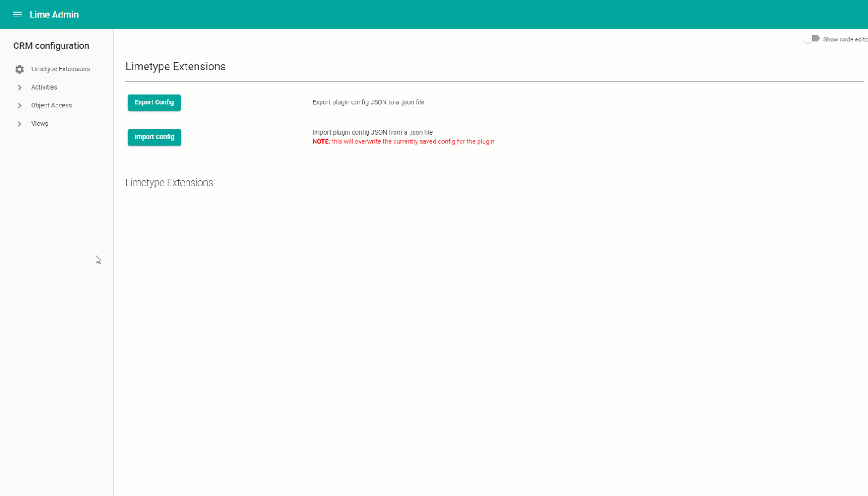Click the CRM configuration sidebar heading

(x=51, y=46)
